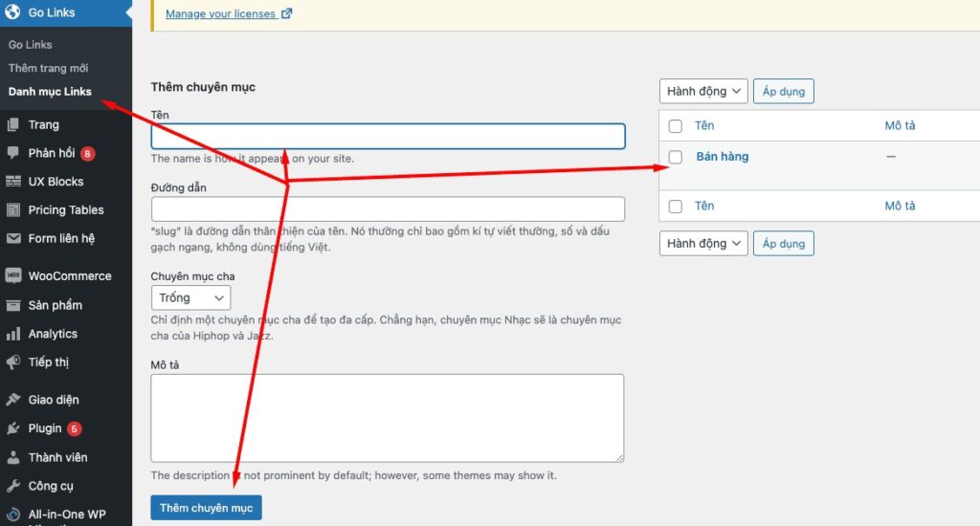Click into the Mô tả textarea
980x526 pixels.
click(x=388, y=418)
